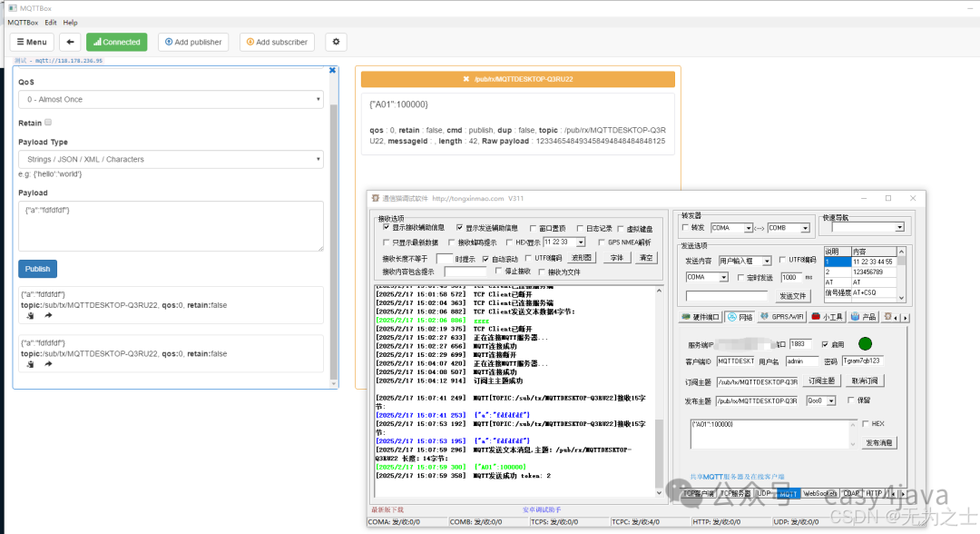Click republish arrow under first published message
980x534 pixels.
[48, 316]
